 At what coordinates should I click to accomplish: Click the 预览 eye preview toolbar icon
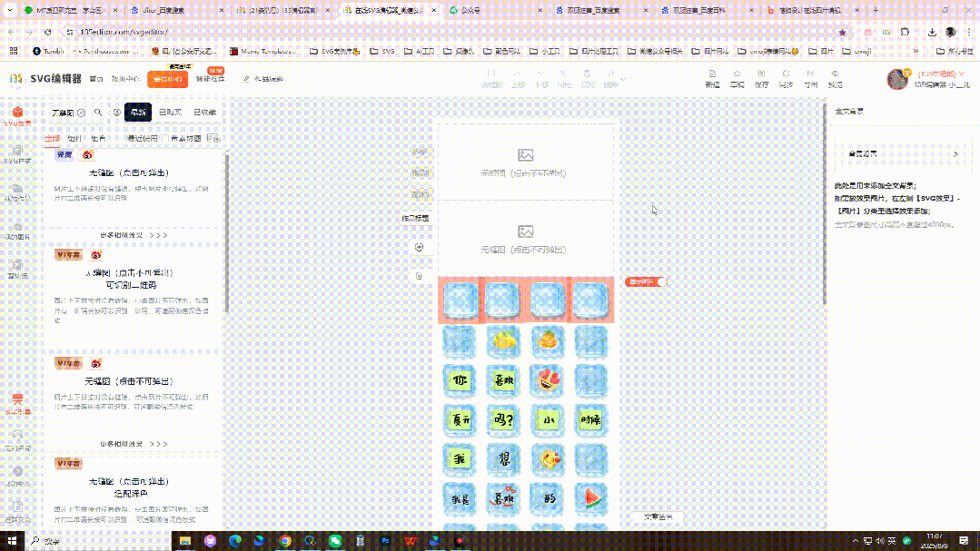pyautogui.click(x=835, y=74)
